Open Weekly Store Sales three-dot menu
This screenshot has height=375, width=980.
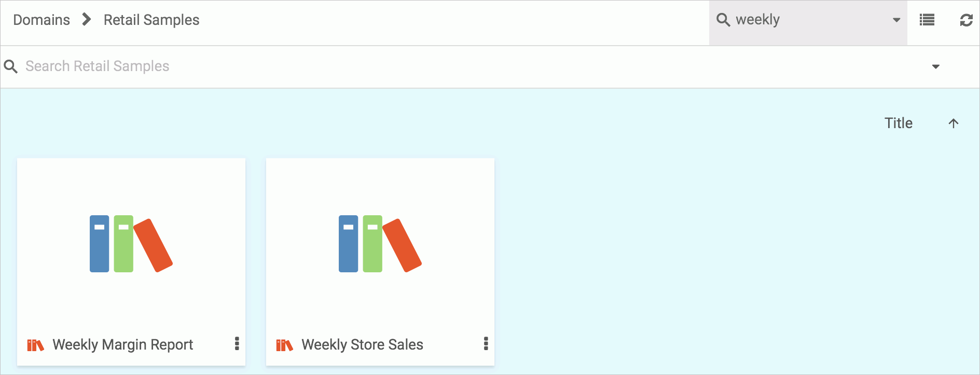486,343
